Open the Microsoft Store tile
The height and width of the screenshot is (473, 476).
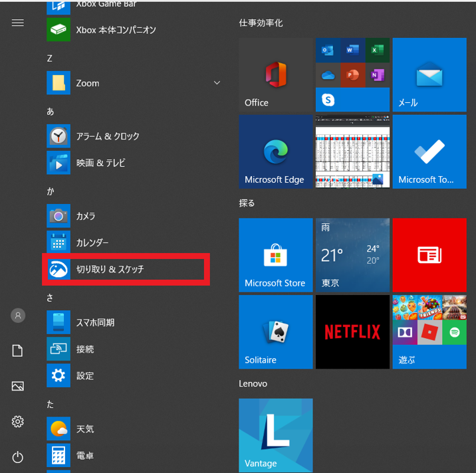[x=276, y=255]
